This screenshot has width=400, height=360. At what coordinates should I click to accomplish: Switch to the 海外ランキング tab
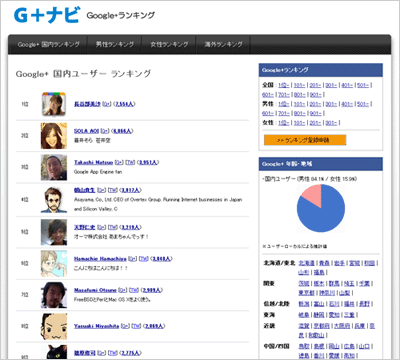(x=223, y=44)
